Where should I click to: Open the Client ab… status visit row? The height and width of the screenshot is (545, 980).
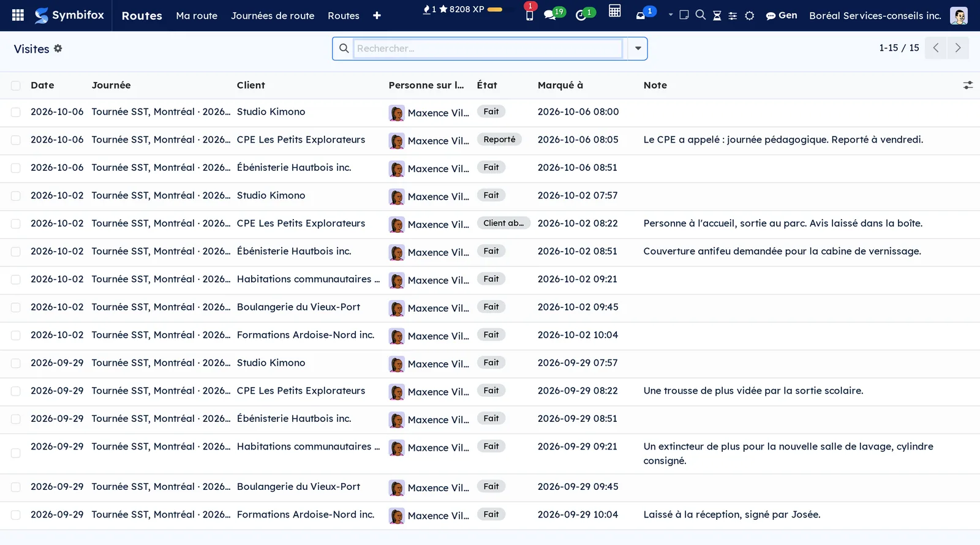pyautogui.click(x=490, y=224)
